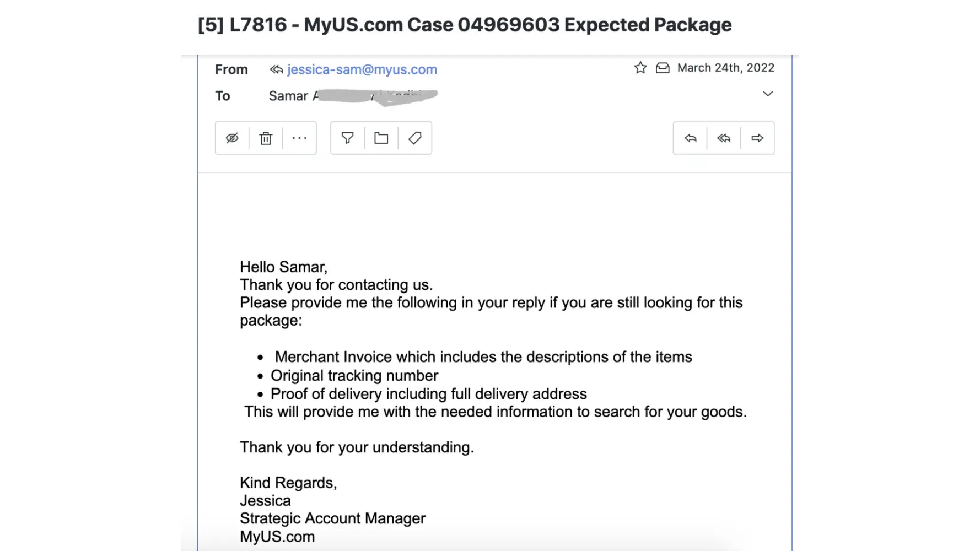Click the inbox tray icon beside the date

coord(663,68)
